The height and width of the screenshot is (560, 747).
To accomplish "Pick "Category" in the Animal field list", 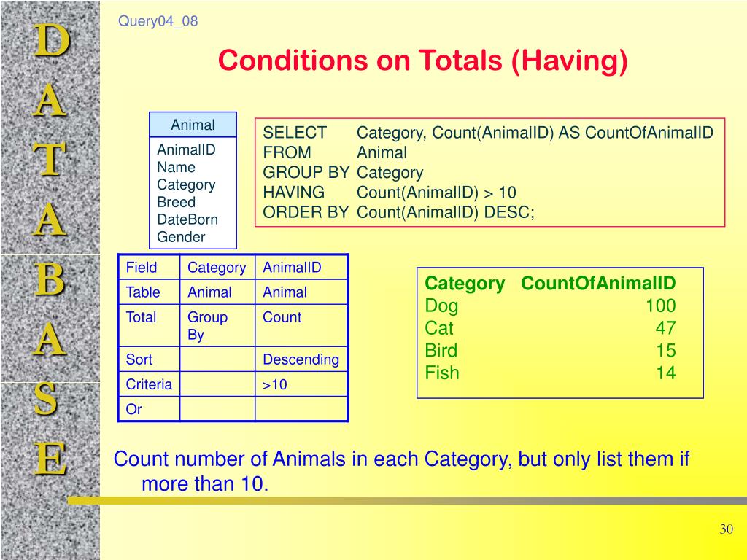I will (x=186, y=184).
